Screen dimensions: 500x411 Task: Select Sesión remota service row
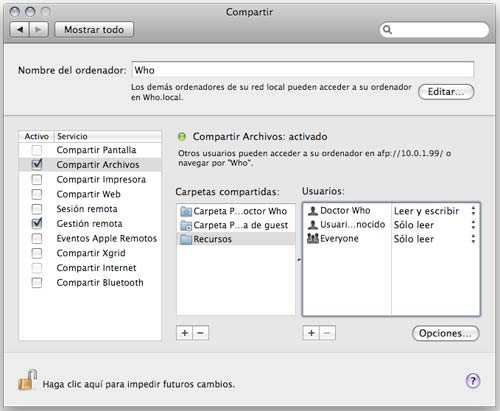(90, 209)
